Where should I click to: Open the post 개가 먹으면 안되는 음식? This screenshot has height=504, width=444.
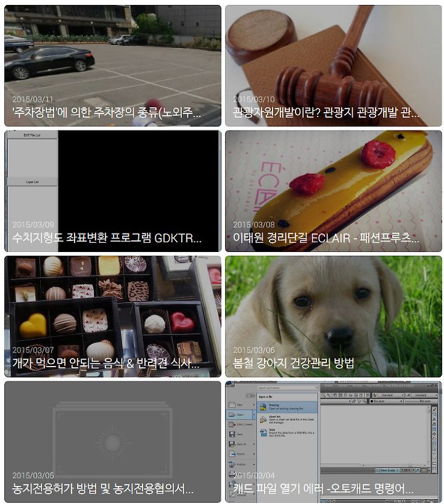106,364
